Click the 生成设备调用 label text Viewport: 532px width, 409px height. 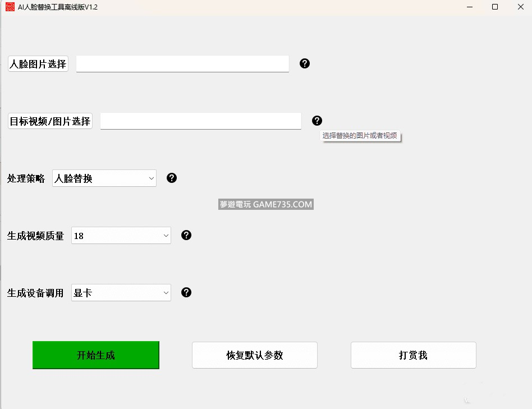pos(35,293)
